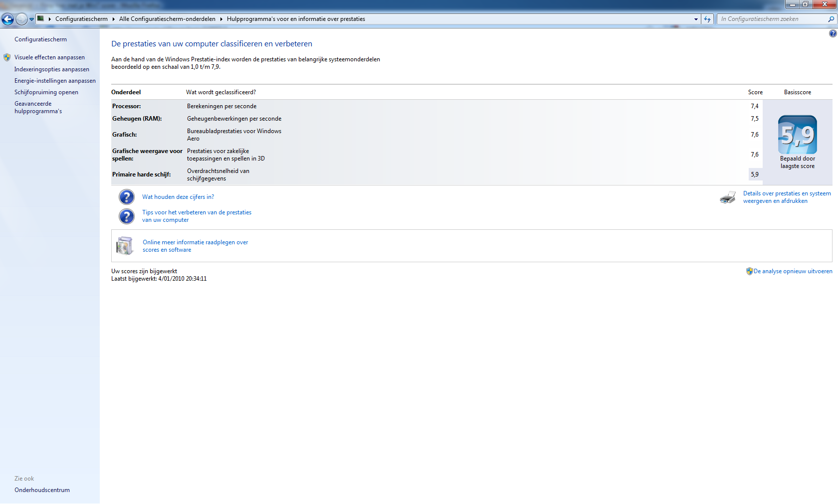Click shield icon next to Visuele effecten aanpassen
Viewport: 838px width, 504px height.
point(7,57)
